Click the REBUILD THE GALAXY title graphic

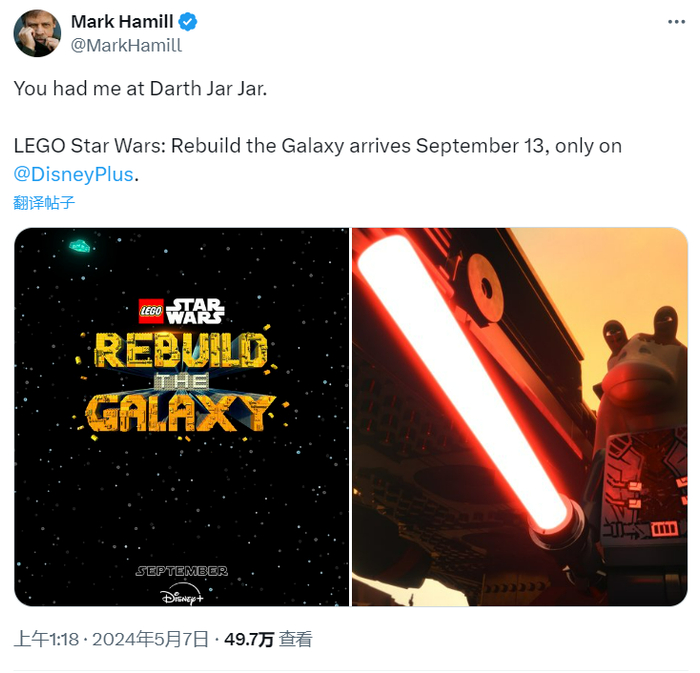180,382
